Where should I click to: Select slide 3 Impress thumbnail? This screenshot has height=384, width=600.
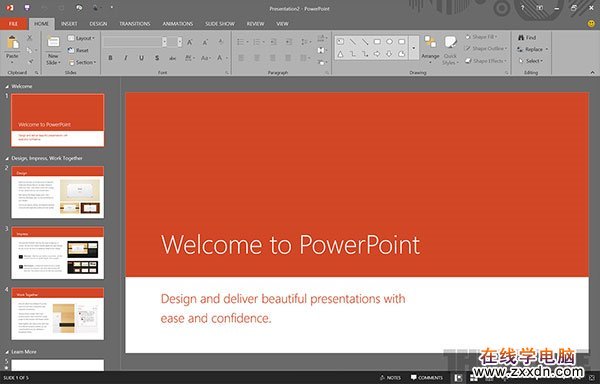pyautogui.click(x=57, y=253)
